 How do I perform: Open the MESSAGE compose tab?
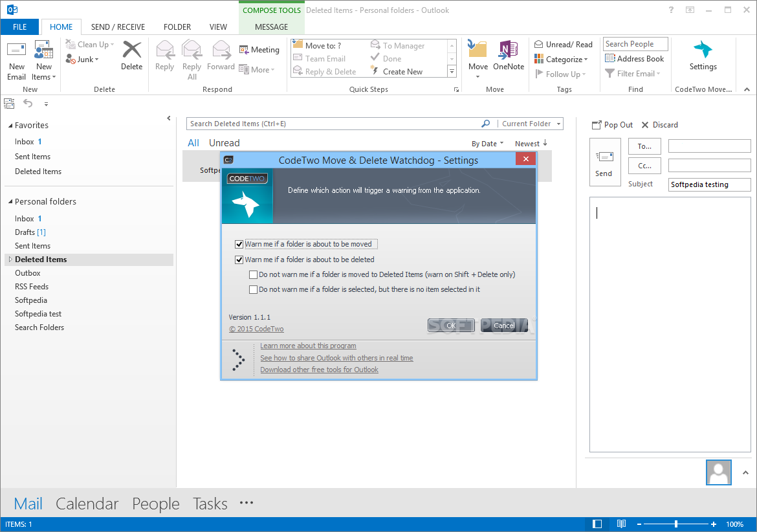[271, 27]
